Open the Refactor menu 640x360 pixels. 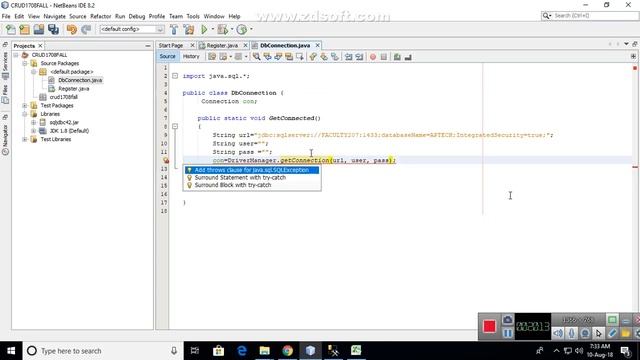pos(100,16)
